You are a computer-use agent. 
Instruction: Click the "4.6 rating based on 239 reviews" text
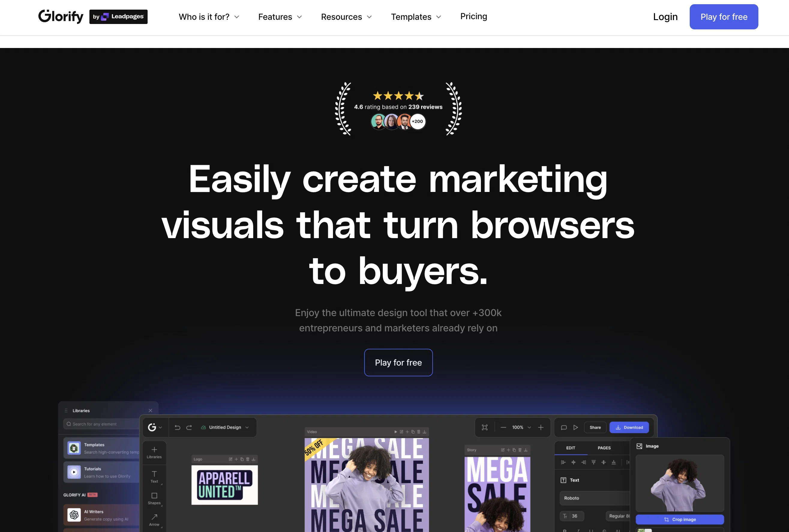point(398,107)
